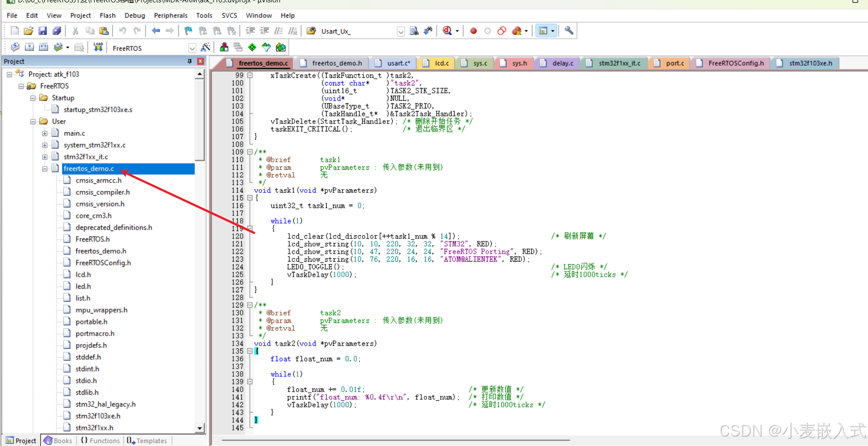Screen dimensions: 868x446
Task: Expand the main.c tree node
Action: 45,133
